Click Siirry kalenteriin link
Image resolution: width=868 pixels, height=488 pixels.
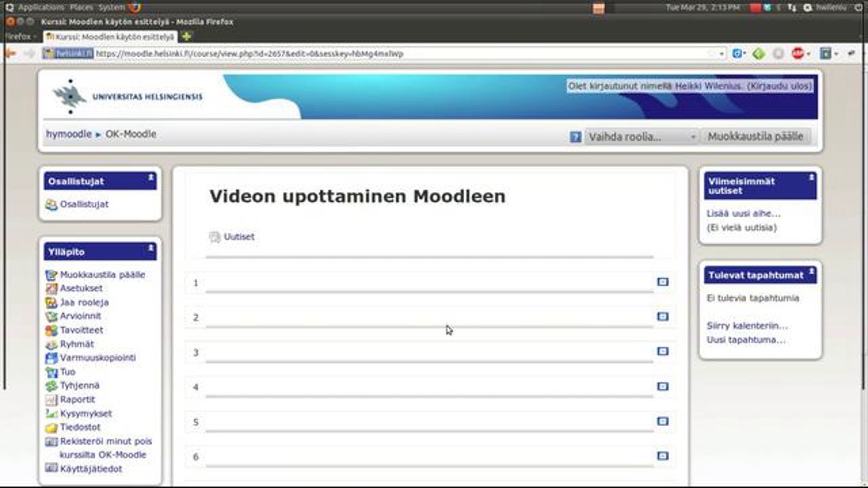(x=747, y=326)
